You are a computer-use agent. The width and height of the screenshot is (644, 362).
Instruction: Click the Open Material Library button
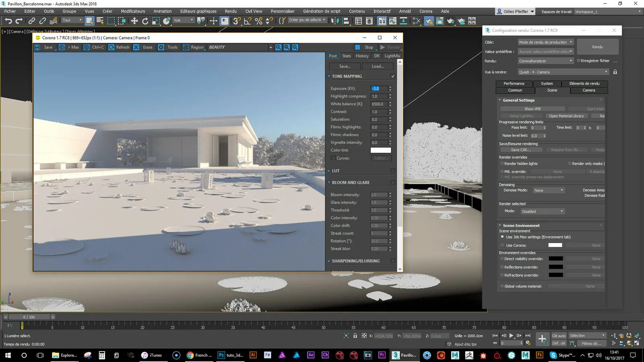point(566,116)
